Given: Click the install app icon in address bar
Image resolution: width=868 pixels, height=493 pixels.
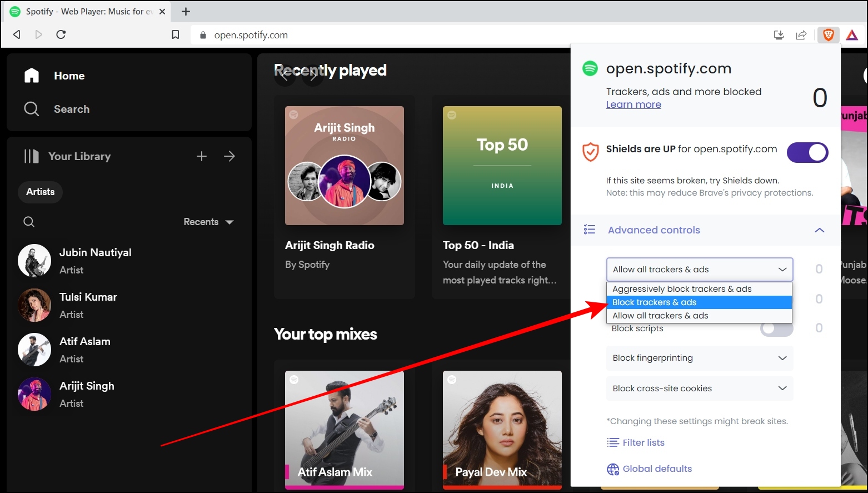Looking at the screenshot, I should coord(779,35).
